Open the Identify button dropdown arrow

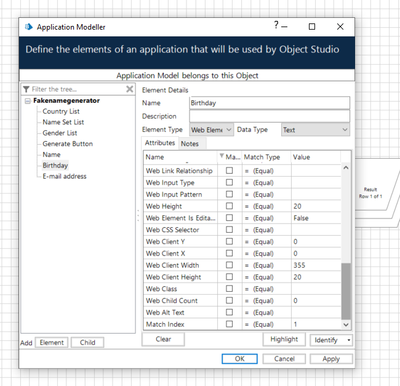point(349,340)
